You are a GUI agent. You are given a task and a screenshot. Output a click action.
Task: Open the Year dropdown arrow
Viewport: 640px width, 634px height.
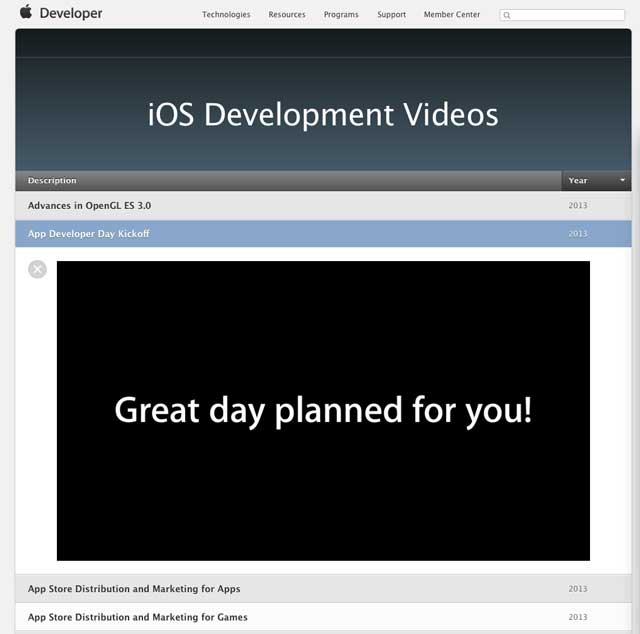tap(622, 180)
